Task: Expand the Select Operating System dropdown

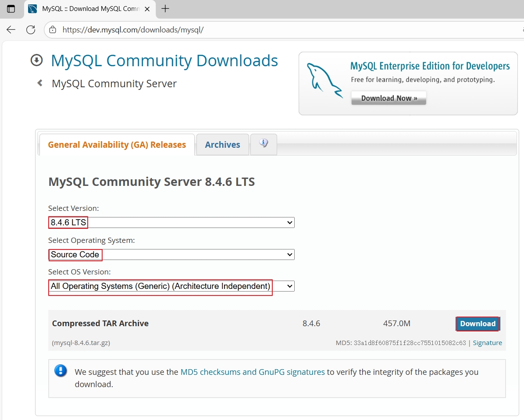Action: point(171,254)
